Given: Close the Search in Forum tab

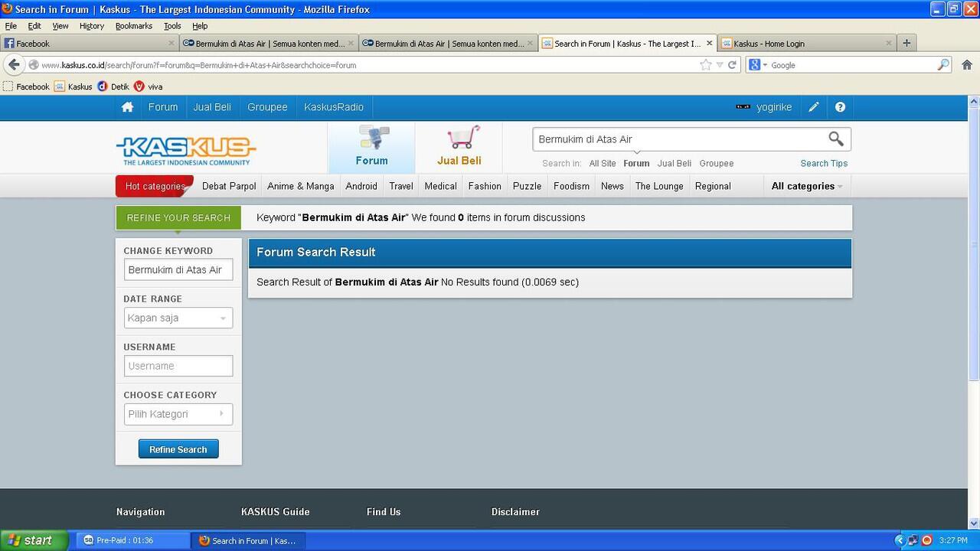Looking at the screenshot, I should 709,44.
